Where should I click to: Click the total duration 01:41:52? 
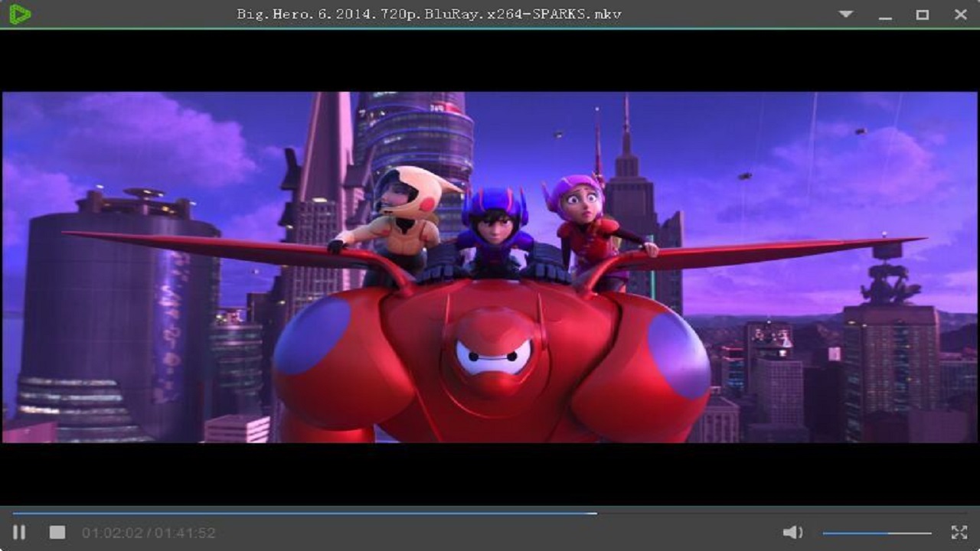point(185,533)
